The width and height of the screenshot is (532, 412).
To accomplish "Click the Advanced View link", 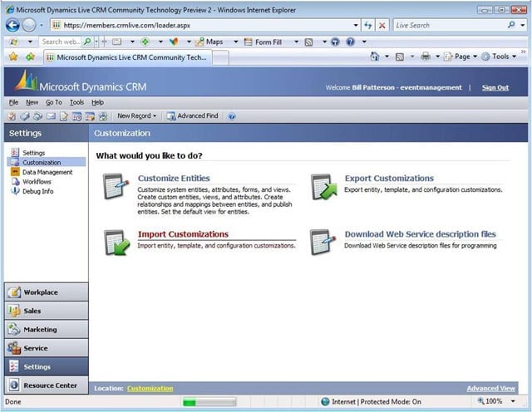I will pyautogui.click(x=490, y=388).
